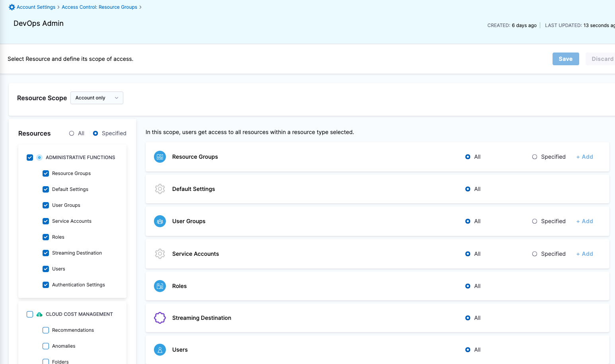The width and height of the screenshot is (615, 364).
Task: Enable the Recommendations checkbox
Action: click(46, 330)
